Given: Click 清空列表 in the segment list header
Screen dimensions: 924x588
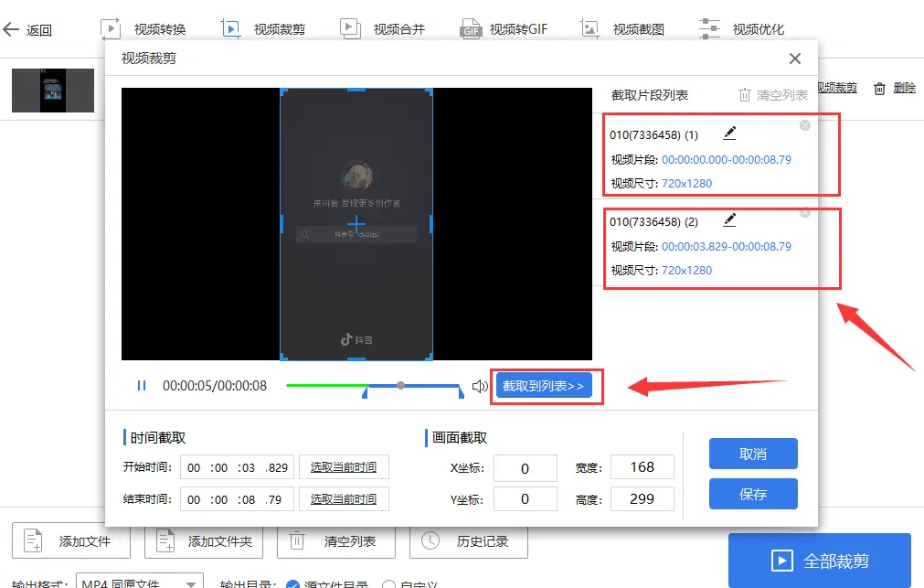Looking at the screenshot, I should coord(773,95).
